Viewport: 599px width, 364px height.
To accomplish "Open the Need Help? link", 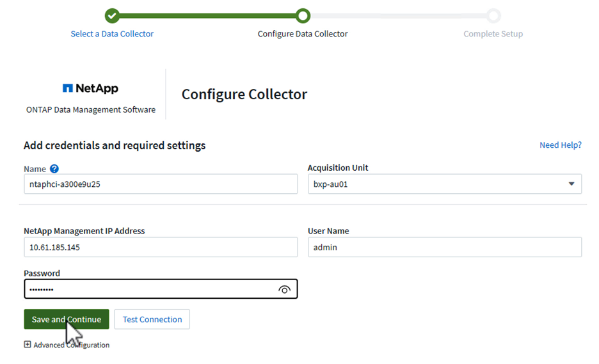I will coord(560,145).
